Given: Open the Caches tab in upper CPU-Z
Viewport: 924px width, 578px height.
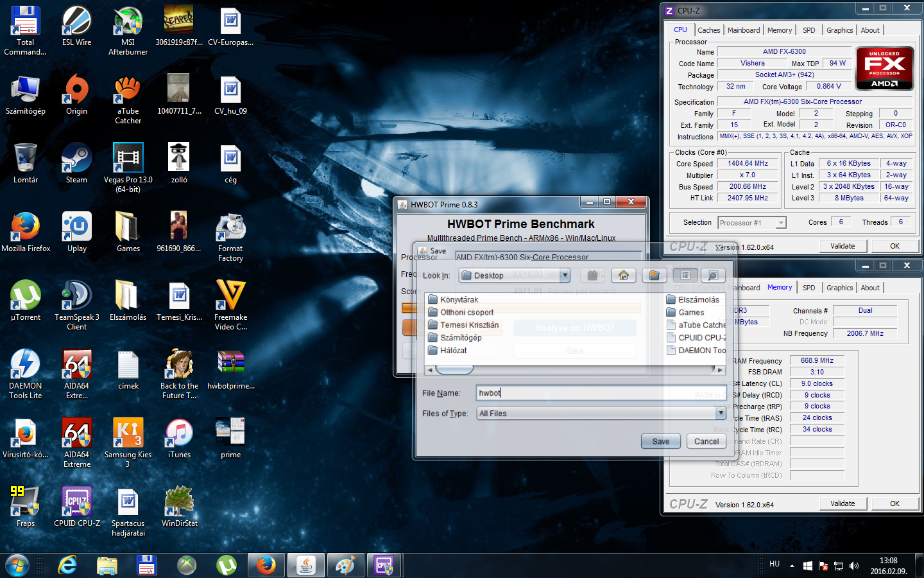Looking at the screenshot, I should pos(708,30).
